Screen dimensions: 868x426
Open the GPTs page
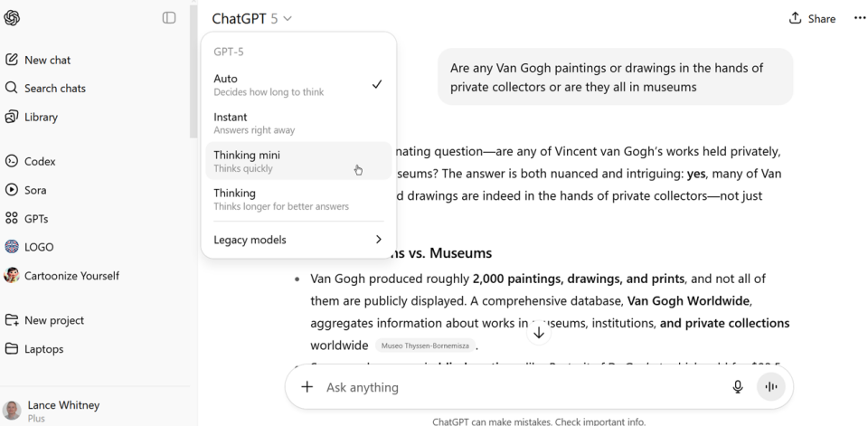[36, 218]
